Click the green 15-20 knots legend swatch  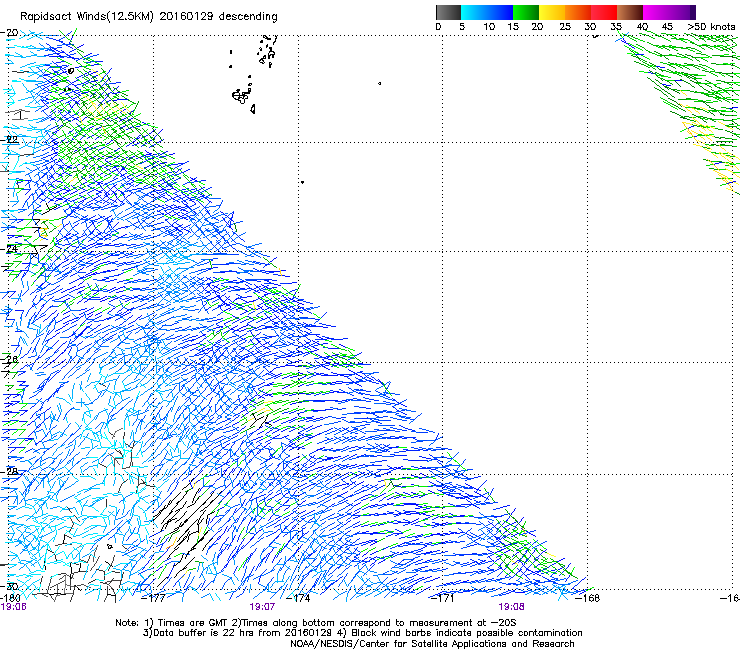(526, 12)
